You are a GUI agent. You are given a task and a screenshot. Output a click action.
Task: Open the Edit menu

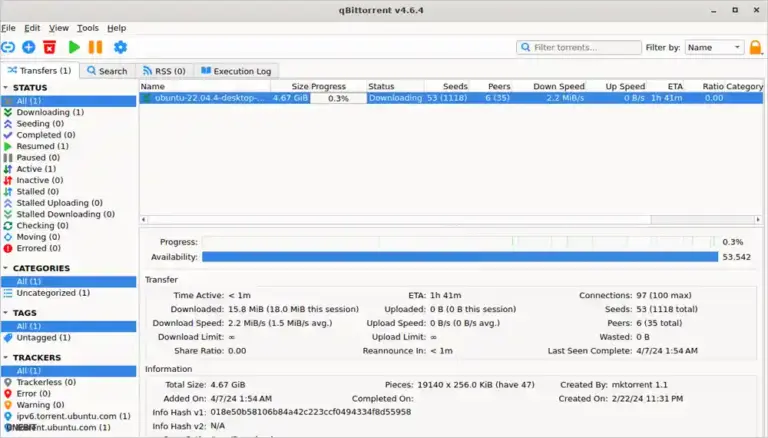click(32, 28)
